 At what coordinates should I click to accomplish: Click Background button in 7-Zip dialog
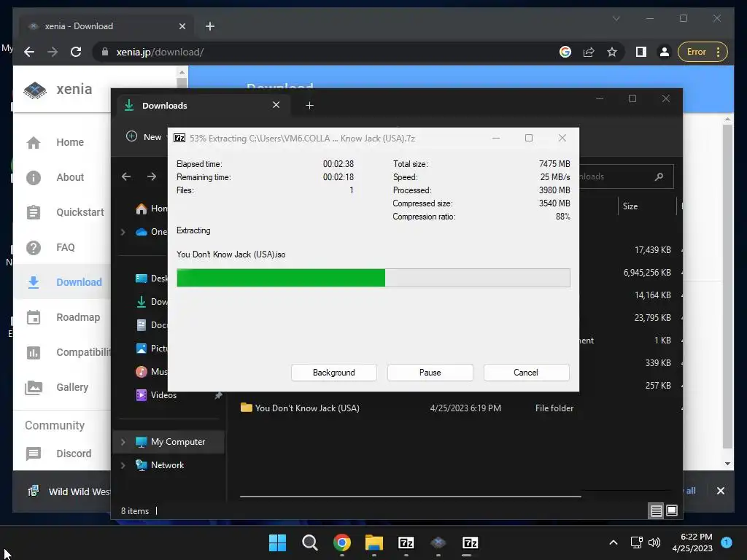333,373
